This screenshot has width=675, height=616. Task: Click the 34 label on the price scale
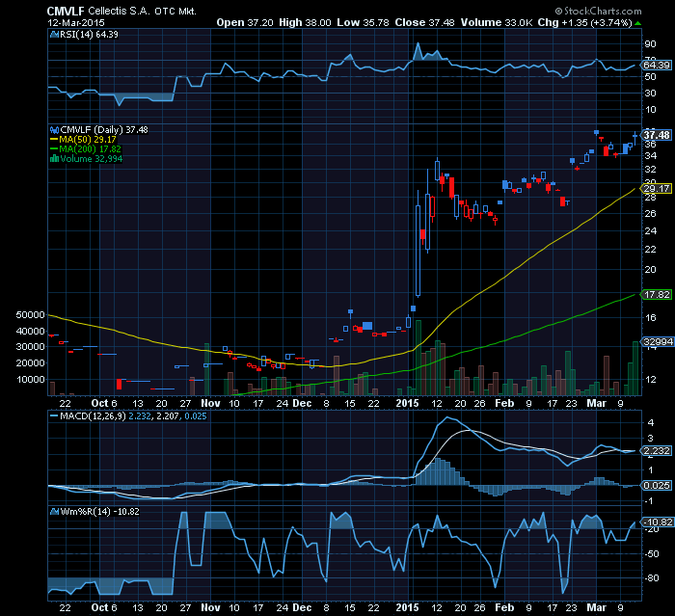coord(650,156)
